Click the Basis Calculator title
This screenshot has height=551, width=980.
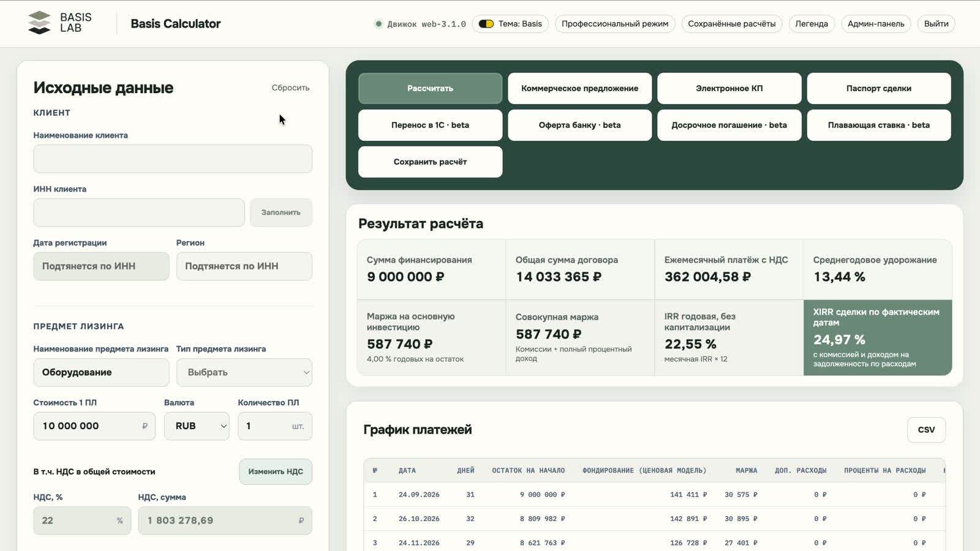click(x=176, y=24)
